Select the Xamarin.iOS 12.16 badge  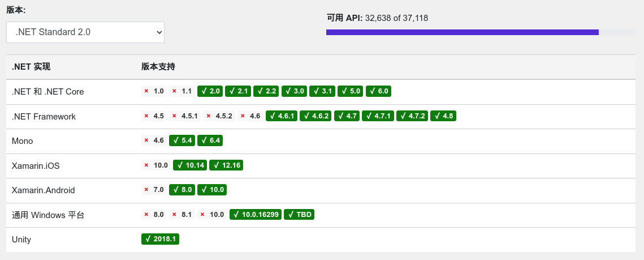(226, 165)
